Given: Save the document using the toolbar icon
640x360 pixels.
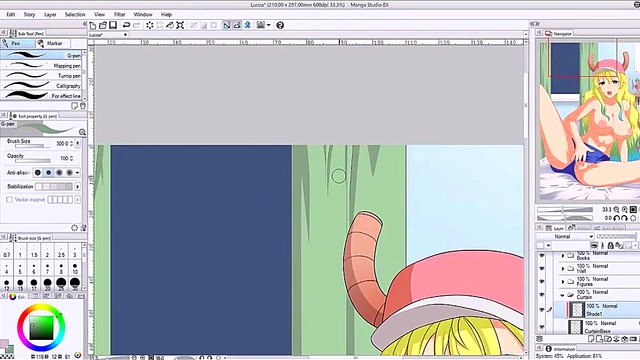Looking at the screenshot, I should click(113, 25).
